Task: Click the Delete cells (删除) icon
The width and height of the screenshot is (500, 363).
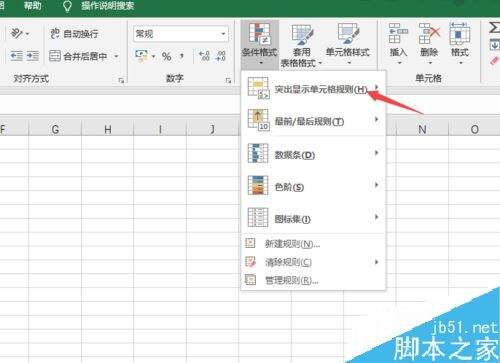Action: [x=429, y=34]
